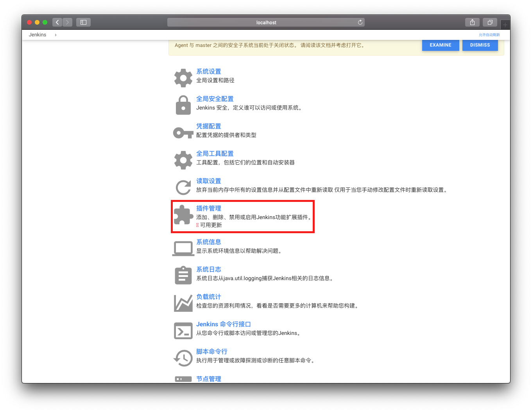Click the history clock icon for 脚本命令行

183,358
